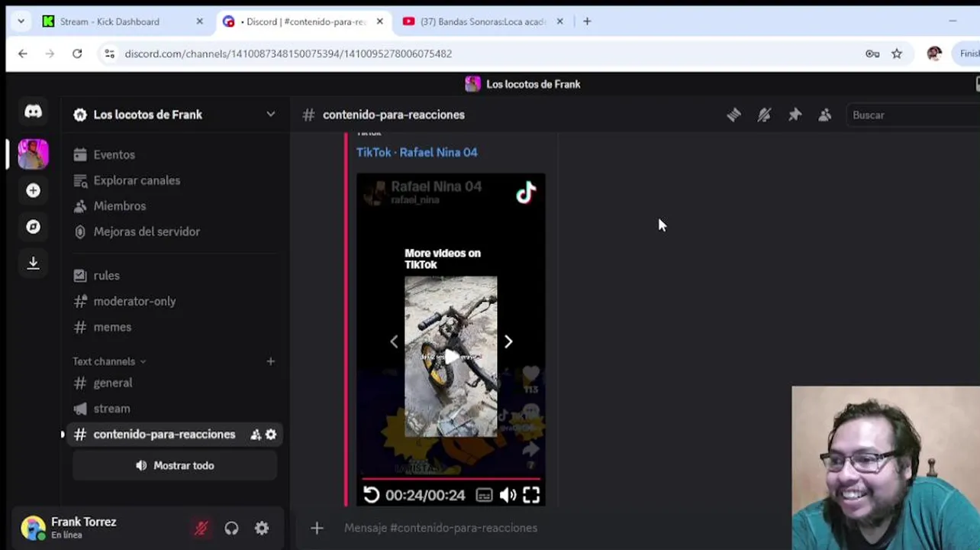
Task: Switch to Bandas Sonoras YouTube tab
Action: [x=483, y=21]
